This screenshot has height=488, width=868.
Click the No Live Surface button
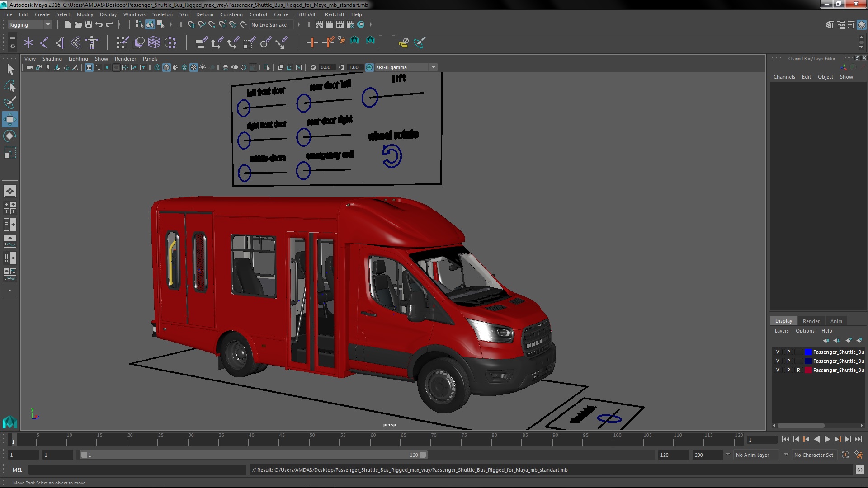[x=269, y=25]
